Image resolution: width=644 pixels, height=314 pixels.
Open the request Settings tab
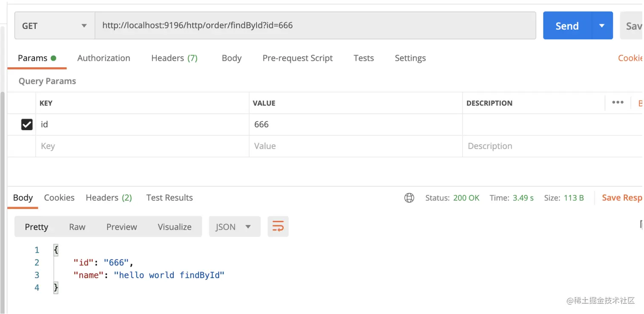pos(410,58)
